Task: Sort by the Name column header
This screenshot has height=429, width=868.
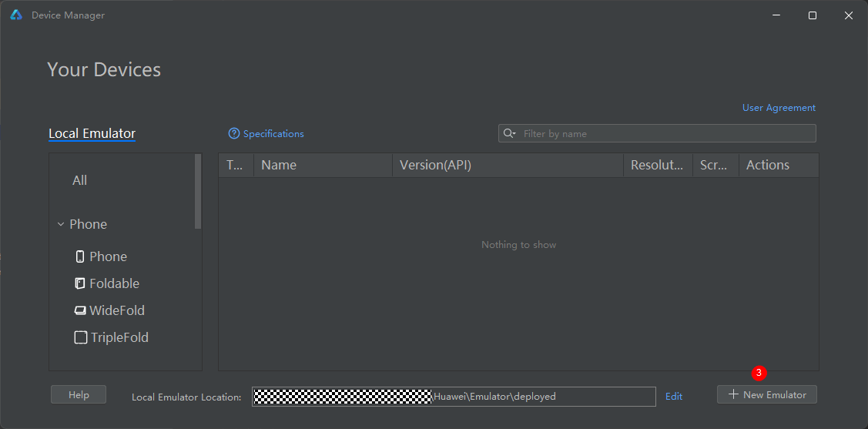Action: coord(323,165)
